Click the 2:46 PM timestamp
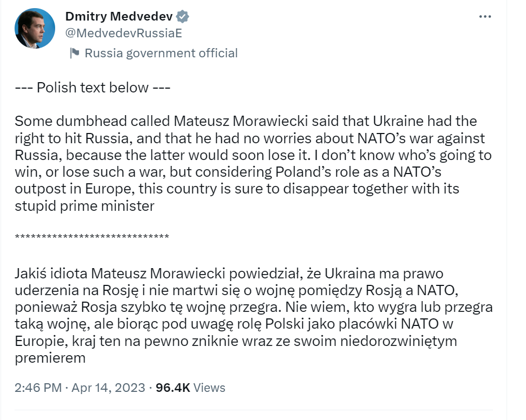Screen dimensions: 526x420 pyautogui.click(x=37, y=388)
